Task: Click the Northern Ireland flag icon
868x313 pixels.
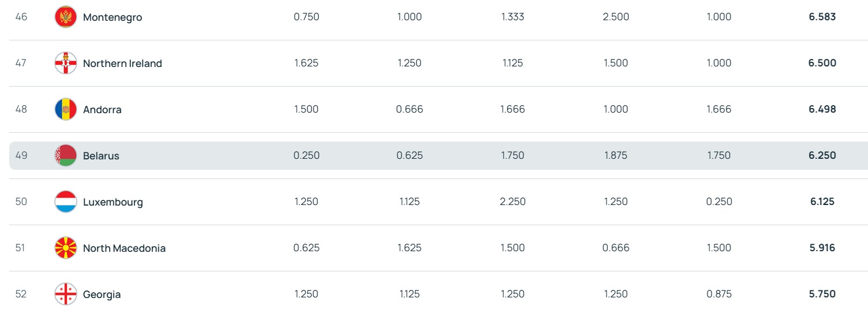Action: point(66,63)
